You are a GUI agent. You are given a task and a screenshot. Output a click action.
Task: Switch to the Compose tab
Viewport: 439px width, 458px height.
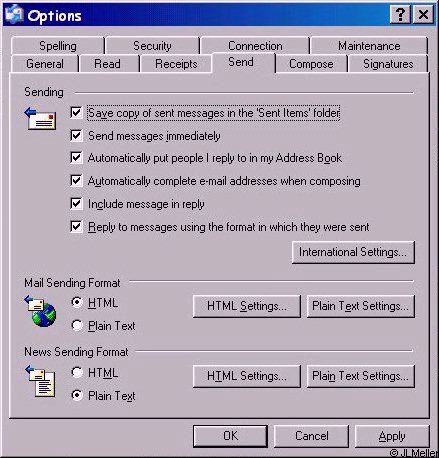311,64
